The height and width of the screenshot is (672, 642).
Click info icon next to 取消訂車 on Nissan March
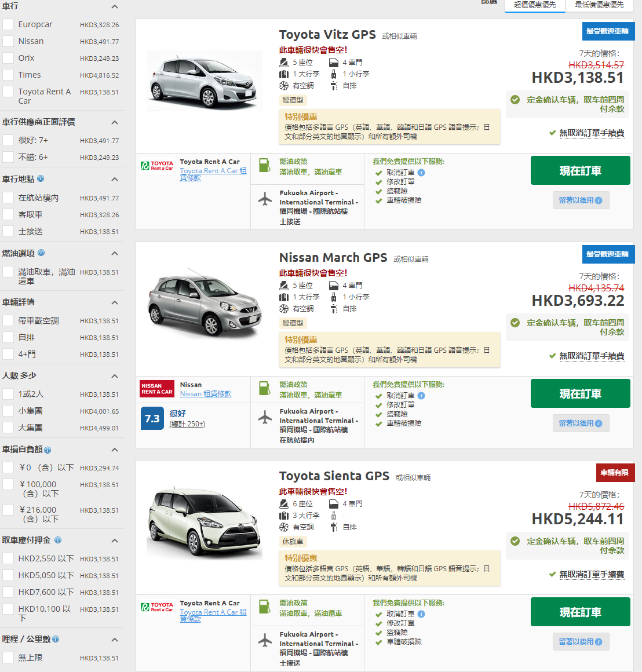click(421, 396)
